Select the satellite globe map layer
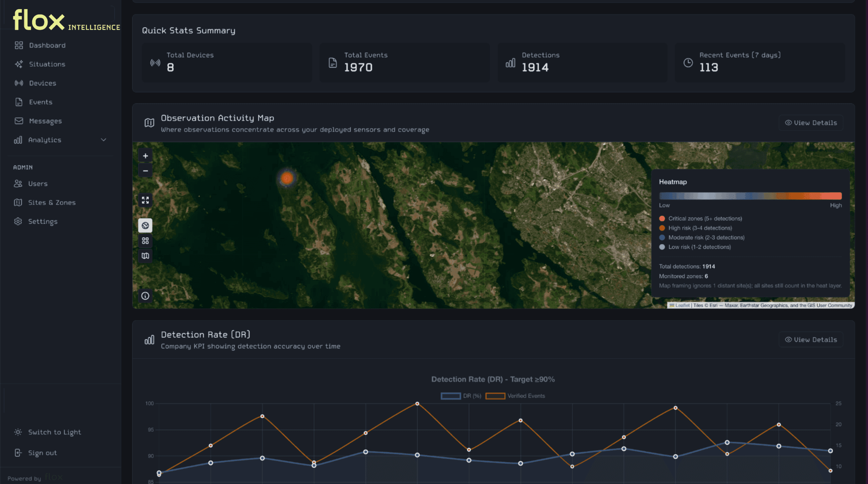The width and height of the screenshot is (868, 484). point(145,226)
